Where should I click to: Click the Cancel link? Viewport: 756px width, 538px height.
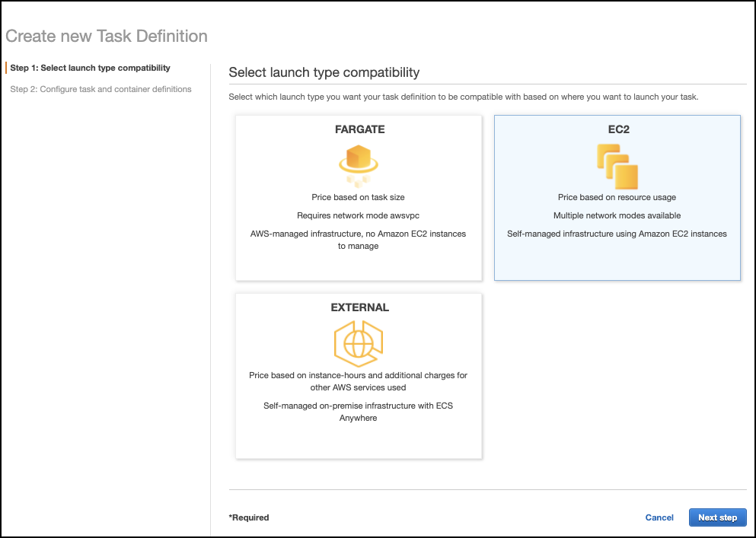659,517
